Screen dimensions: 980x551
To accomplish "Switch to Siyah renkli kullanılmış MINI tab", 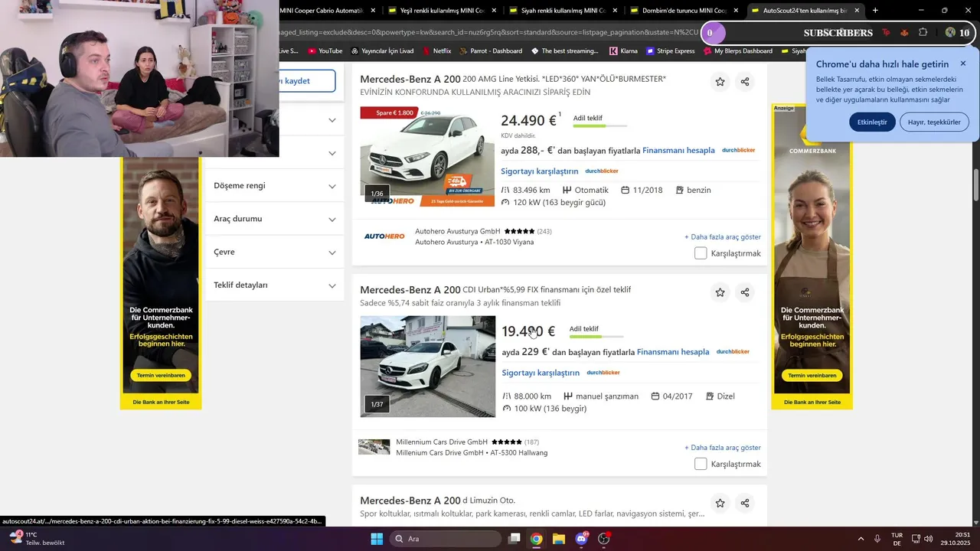I will (563, 11).
